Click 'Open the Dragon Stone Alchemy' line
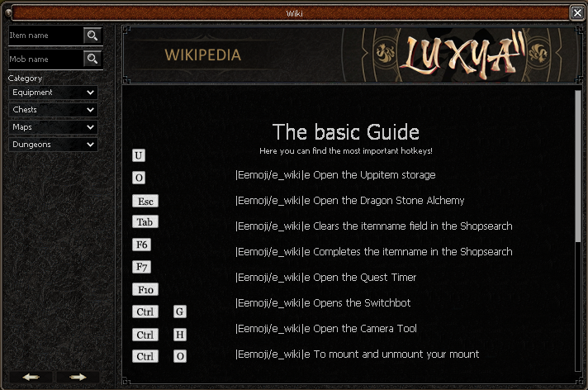 coord(350,201)
